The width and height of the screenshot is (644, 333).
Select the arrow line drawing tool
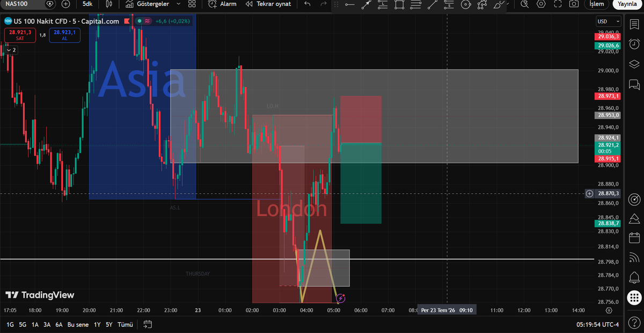366,4
